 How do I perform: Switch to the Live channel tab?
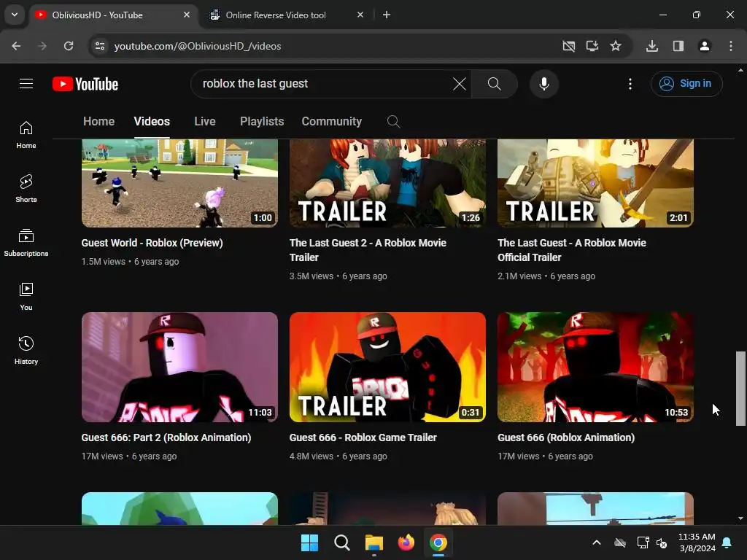(x=205, y=122)
